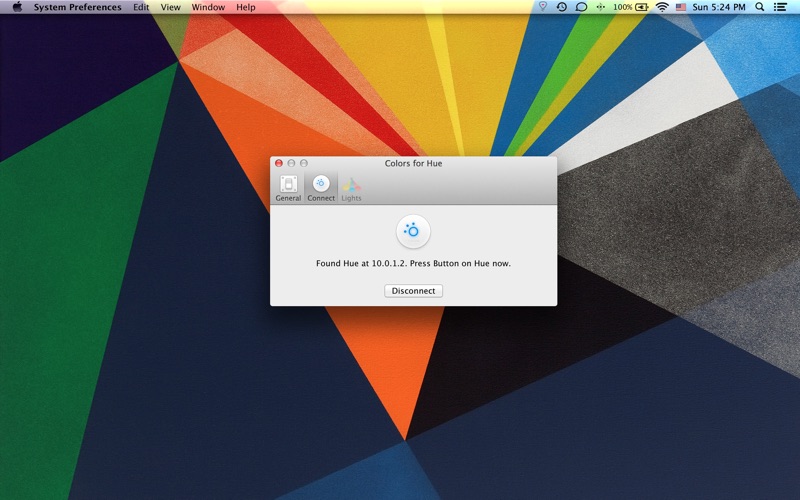Click the 'Found Hue at 10.0.1.2' message
The width and height of the screenshot is (800, 500).
pyautogui.click(x=413, y=263)
